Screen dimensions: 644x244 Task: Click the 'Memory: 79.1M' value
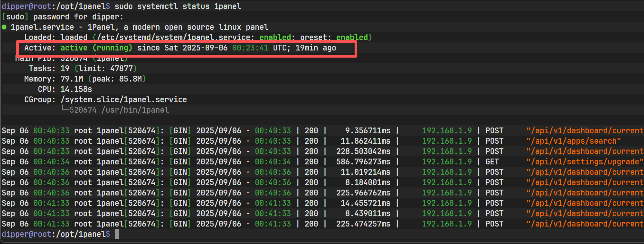(x=54, y=79)
